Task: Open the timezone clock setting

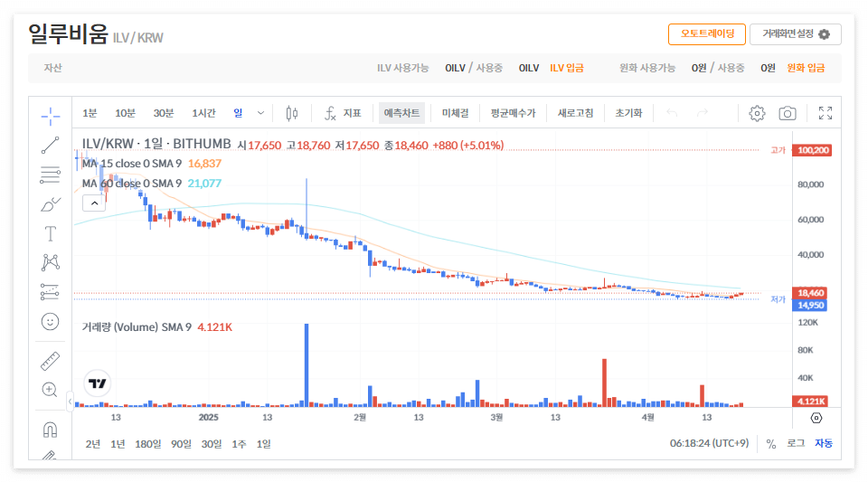Action: click(x=709, y=443)
